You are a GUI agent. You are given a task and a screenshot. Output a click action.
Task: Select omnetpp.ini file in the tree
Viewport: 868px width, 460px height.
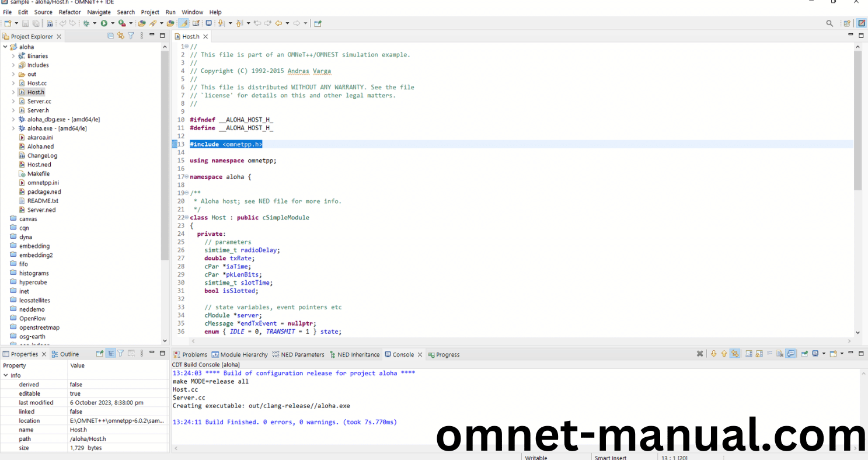pos(43,183)
